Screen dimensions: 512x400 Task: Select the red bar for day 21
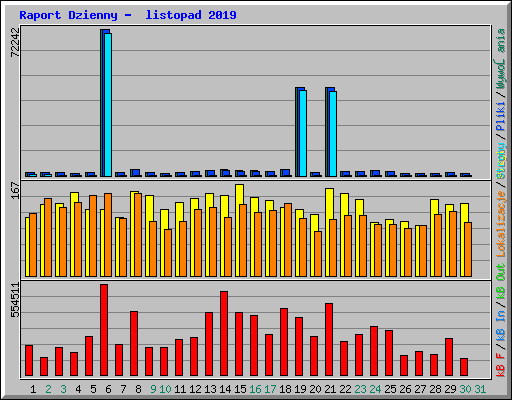tap(329, 340)
